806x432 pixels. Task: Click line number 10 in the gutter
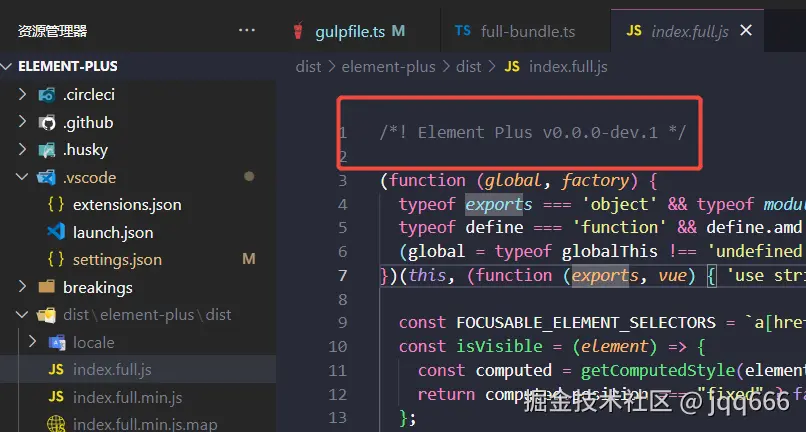point(338,347)
